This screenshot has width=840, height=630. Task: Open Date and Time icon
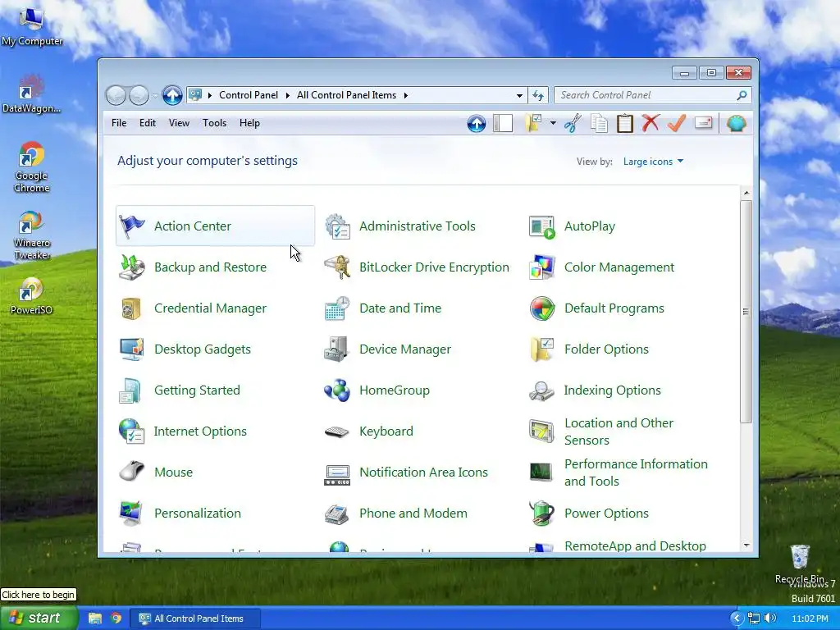(x=337, y=308)
